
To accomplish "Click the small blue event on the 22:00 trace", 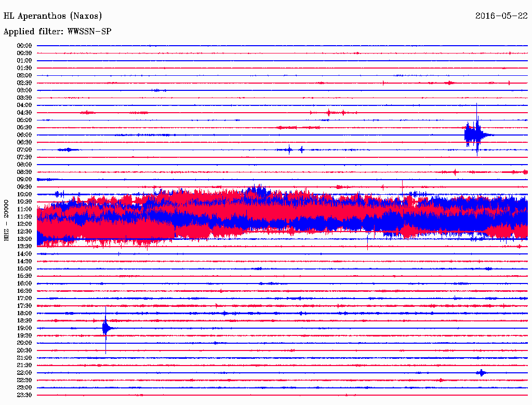I will 481,373.
